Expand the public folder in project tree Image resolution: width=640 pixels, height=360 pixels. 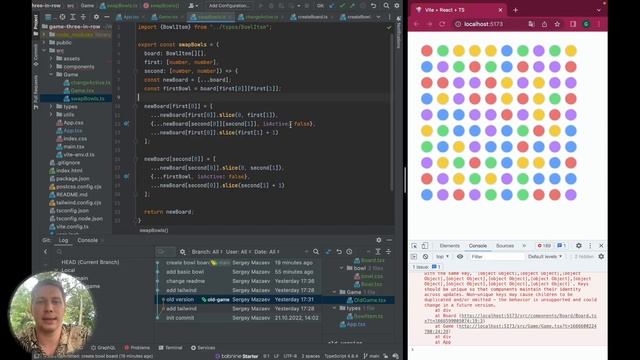tap(44, 42)
